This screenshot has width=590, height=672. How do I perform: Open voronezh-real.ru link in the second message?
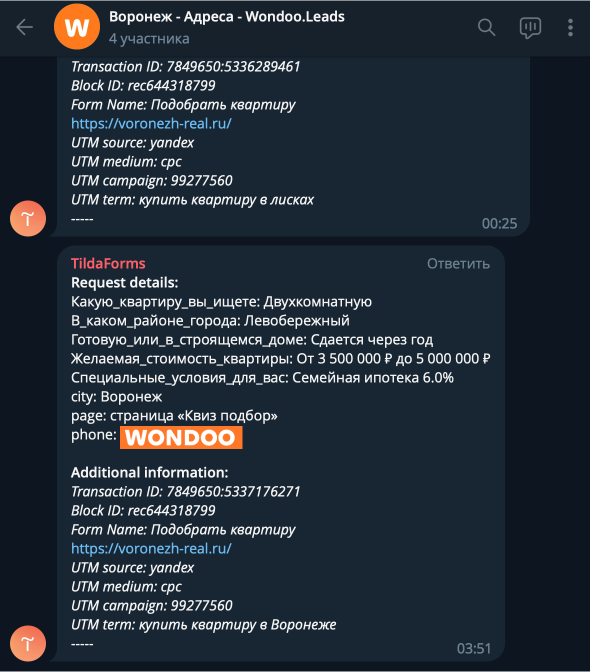click(x=151, y=548)
